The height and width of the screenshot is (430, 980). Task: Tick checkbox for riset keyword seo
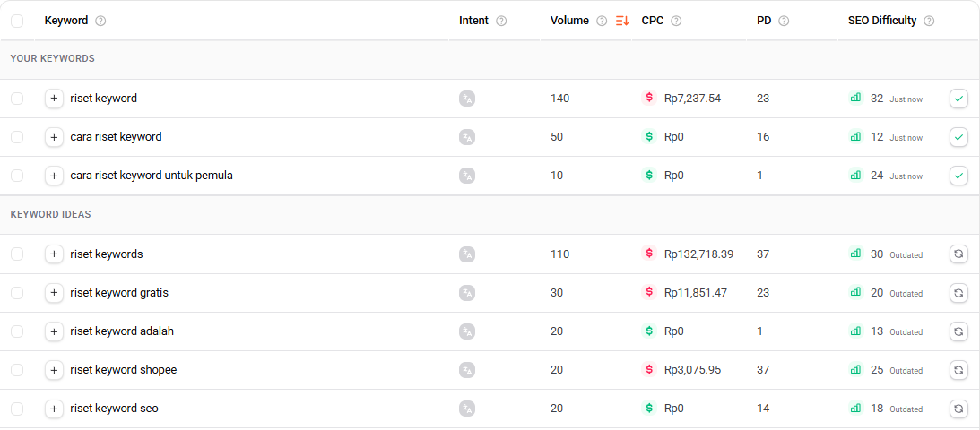tap(17, 408)
